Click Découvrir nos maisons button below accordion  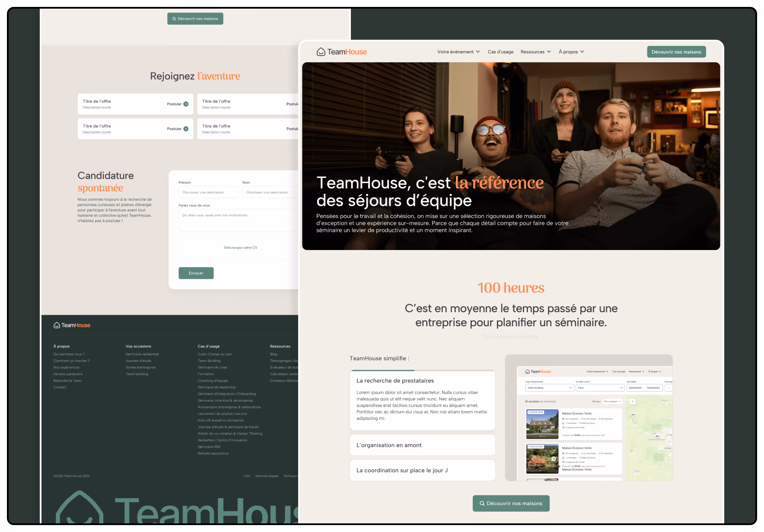click(x=511, y=503)
